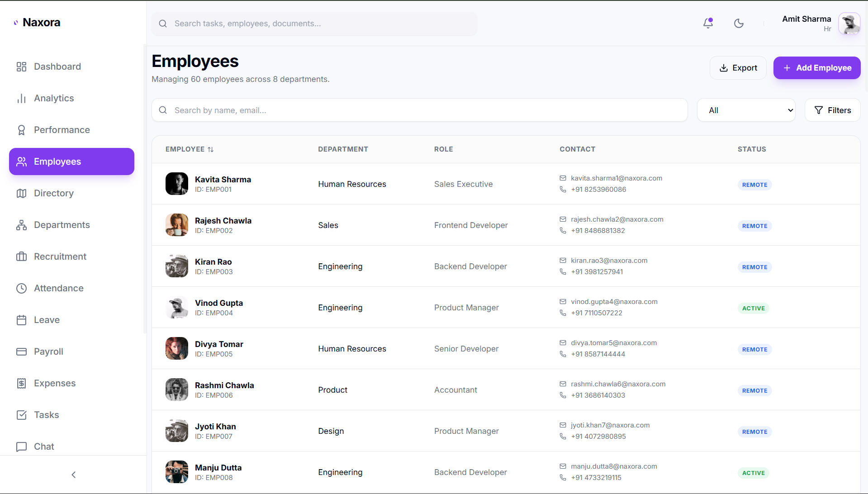Click the Performance ribbon icon
868x494 pixels.
click(x=21, y=130)
